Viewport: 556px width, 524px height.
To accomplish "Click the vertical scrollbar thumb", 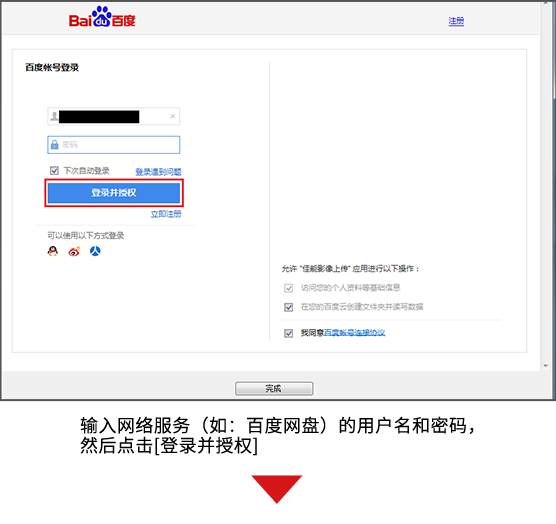I will [x=554, y=50].
